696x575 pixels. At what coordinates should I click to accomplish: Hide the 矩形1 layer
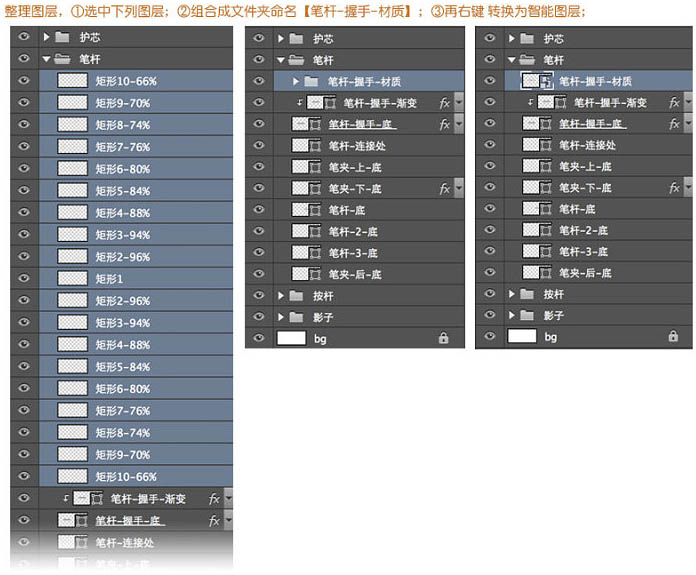(24, 278)
